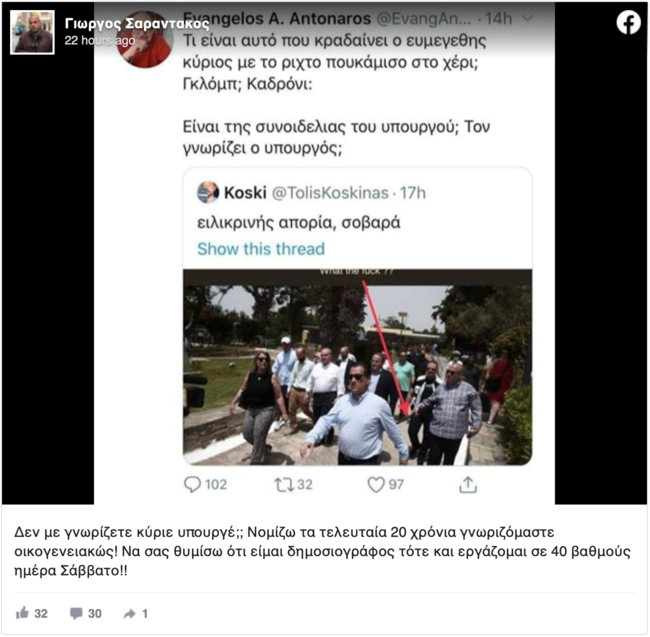Open the @TolisKoskinas handle
The height and width of the screenshot is (637, 650).
pyautogui.click(x=330, y=193)
